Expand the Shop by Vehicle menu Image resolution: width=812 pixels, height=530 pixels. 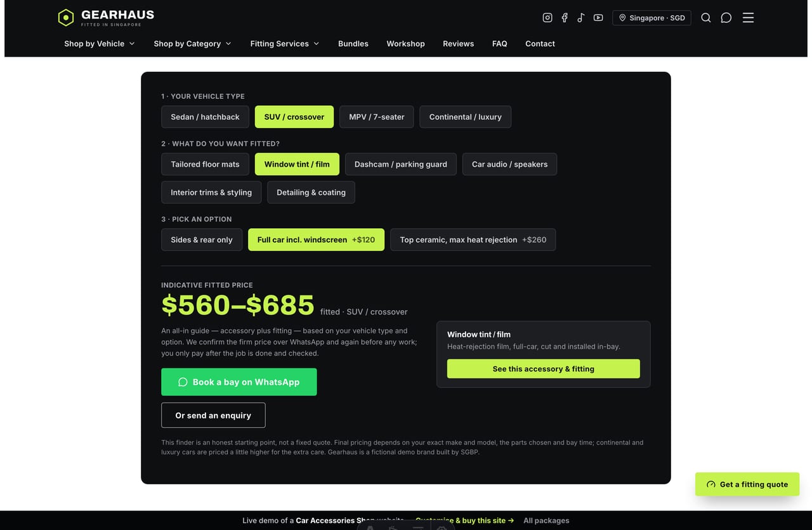(100, 44)
